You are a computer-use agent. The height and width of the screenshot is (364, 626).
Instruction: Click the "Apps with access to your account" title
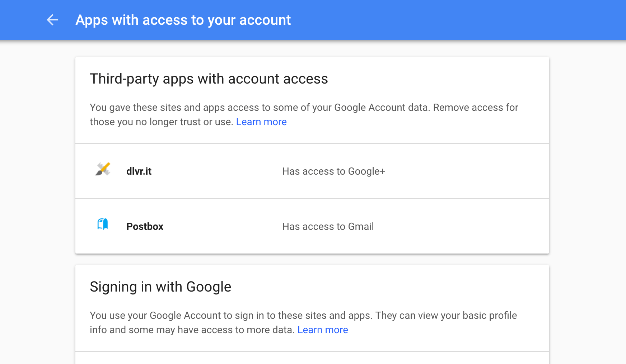coord(183,20)
